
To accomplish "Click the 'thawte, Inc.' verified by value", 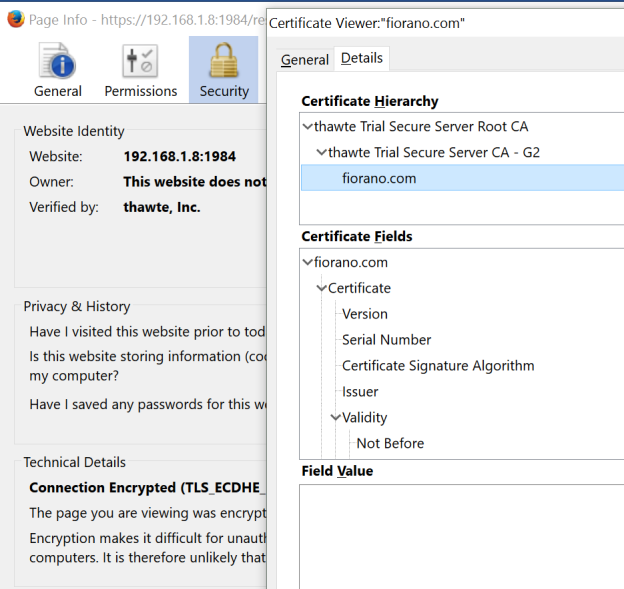I will [162, 207].
